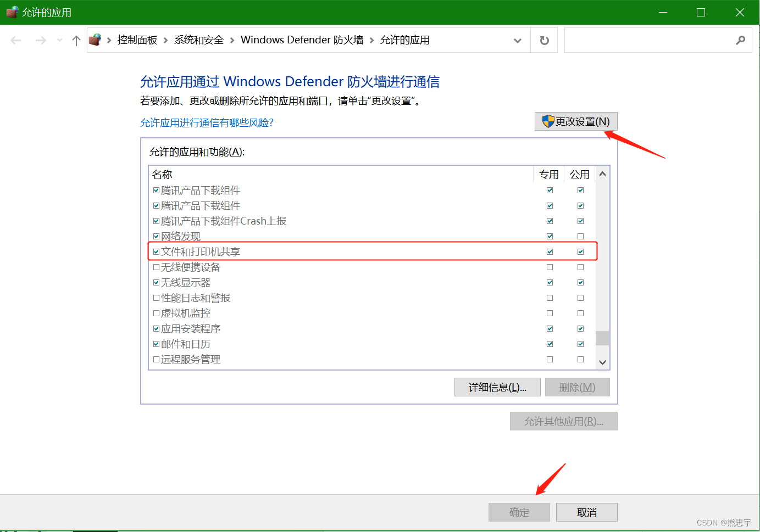The image size is (760, 532).
Task: Maximize the 允许的应用 window
Action: pos(701,12)
